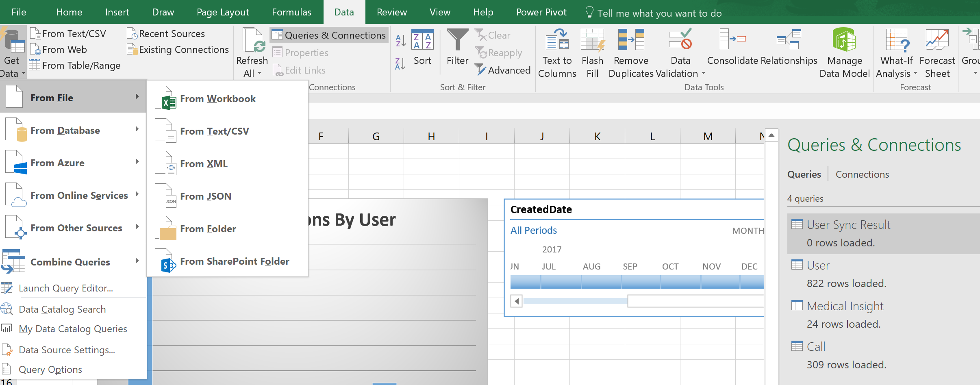Select the Call query
Viewport: 980px width, 385px height.
(x=883, y=356)
